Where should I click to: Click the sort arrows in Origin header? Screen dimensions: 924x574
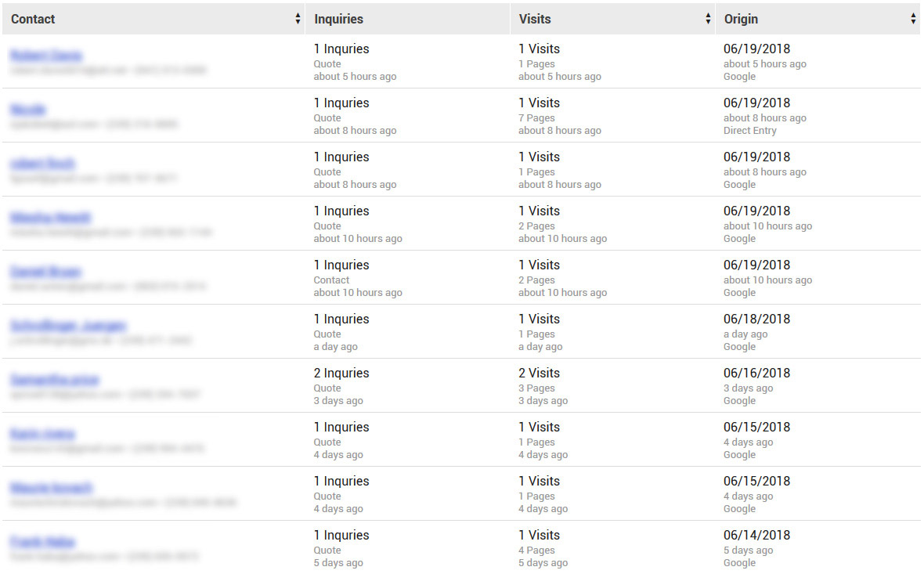point(913,19)
